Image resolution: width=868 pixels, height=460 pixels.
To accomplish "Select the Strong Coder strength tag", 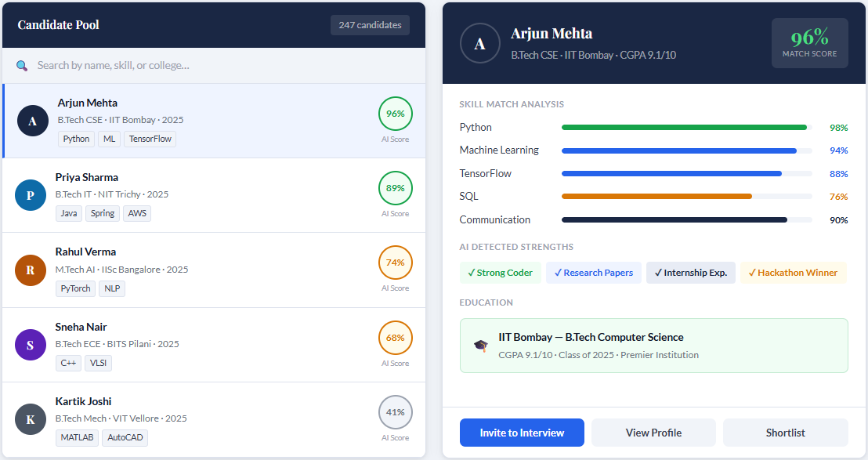I will [x=500, y=273].
